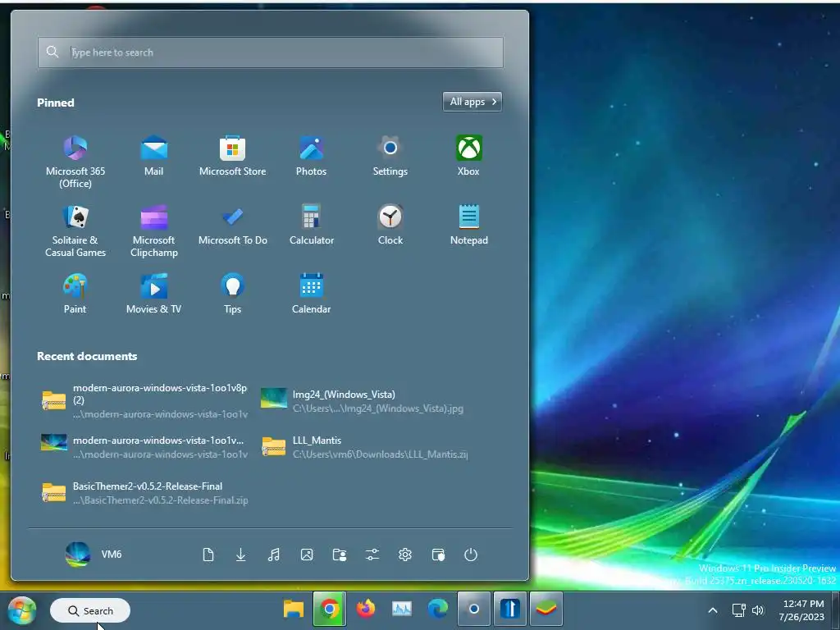The width and height of the screenshot is (840, 630).
Task: Open the VM6 user account menu
Action: click(x=94, y=555)
